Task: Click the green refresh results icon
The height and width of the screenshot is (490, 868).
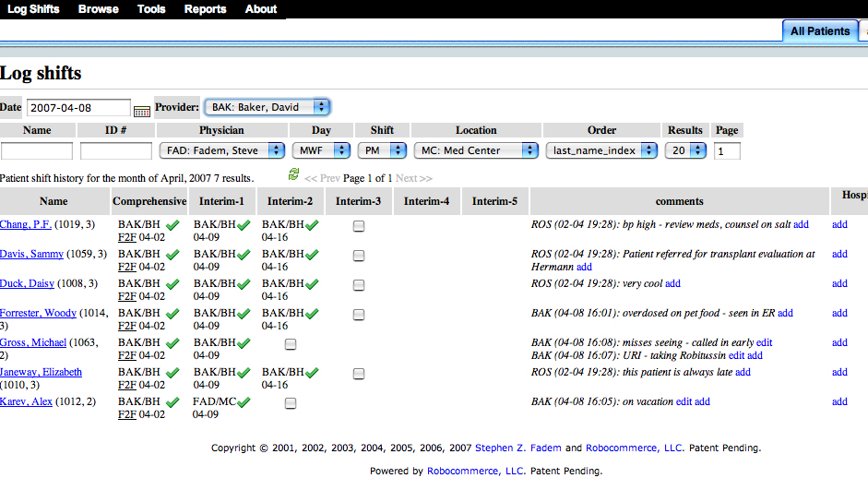Action: 293,174
